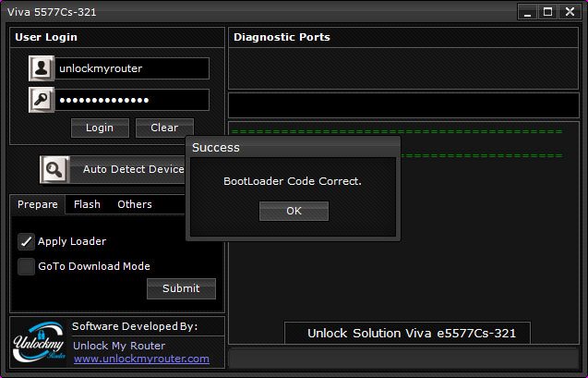Click the Unlock Solution Viva e5577Cs-321 label
Image resolution: width=588 pixels, height=378 pixels.
pyautogui.click(x=412, y=334)
